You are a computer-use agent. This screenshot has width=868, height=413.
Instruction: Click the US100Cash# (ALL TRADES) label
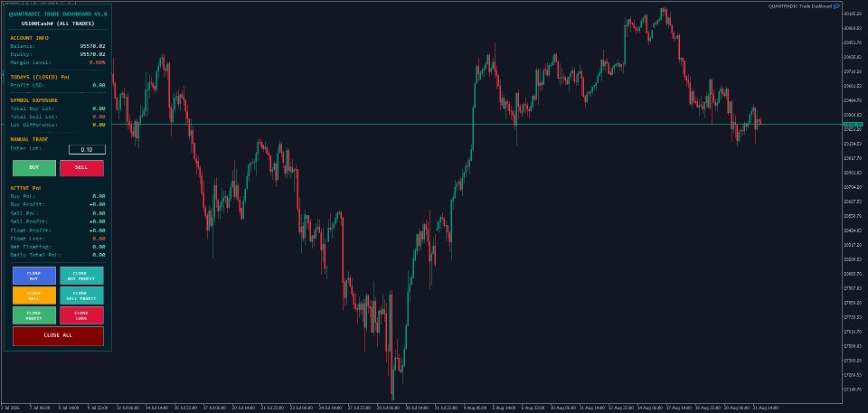click(58, 23)
